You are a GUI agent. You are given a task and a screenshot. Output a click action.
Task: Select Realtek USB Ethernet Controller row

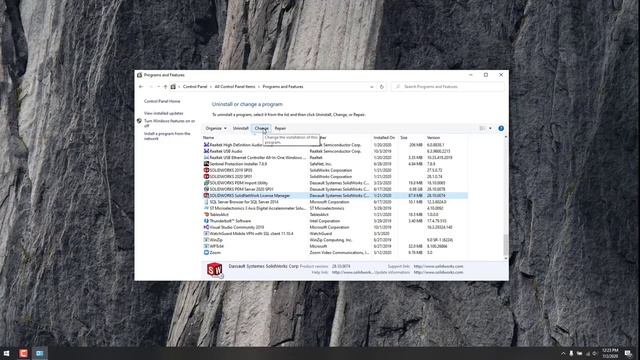tap(335, 158)
